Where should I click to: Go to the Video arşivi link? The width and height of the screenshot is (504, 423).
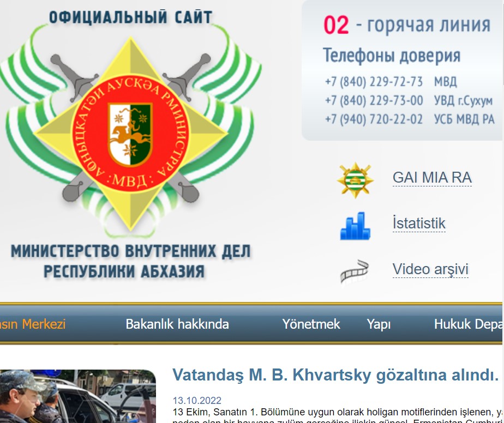pos(430,269)
